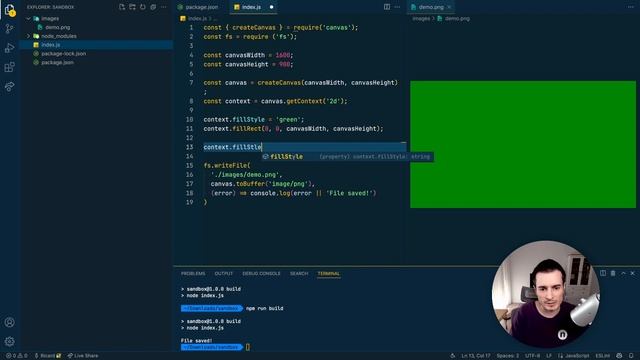Open the notifications bell in status bar
640x360 pixels.
coord(631,356)
